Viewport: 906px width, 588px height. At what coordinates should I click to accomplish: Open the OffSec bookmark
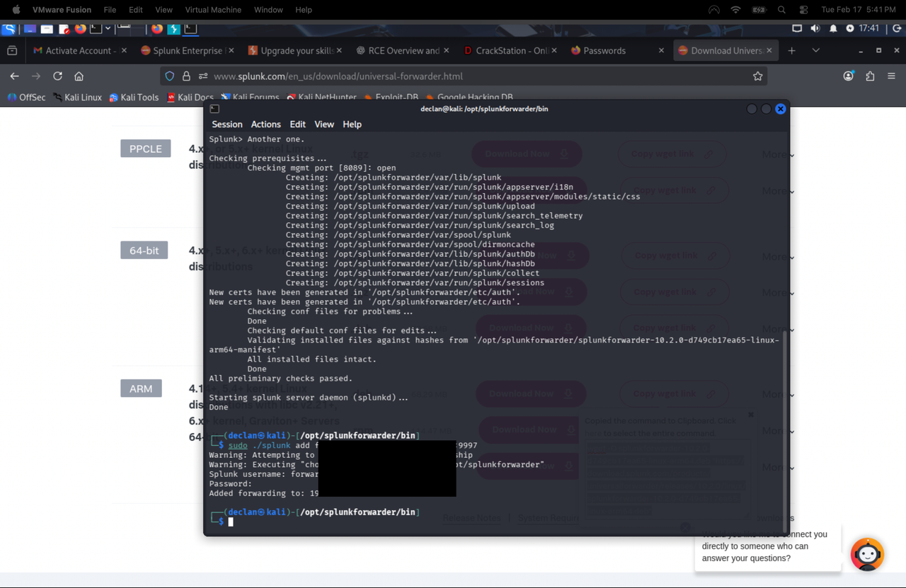pos(26,97)
